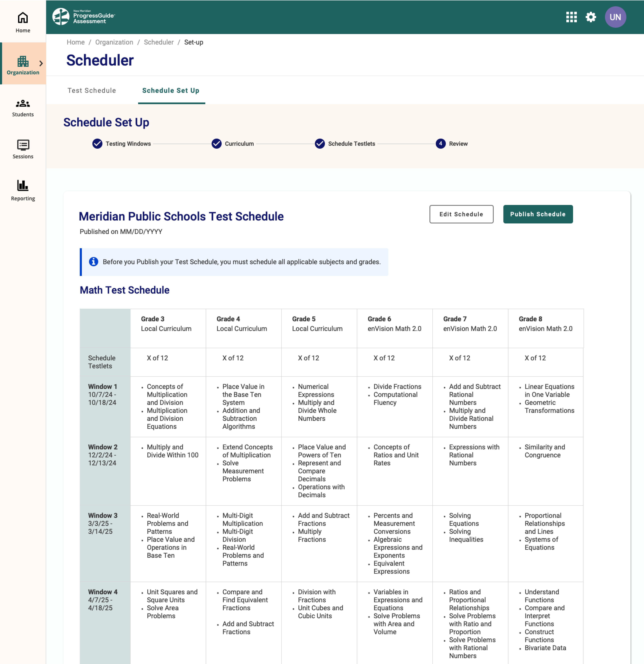Open the Sessions icon in sidebar

(x=23, y=145)
